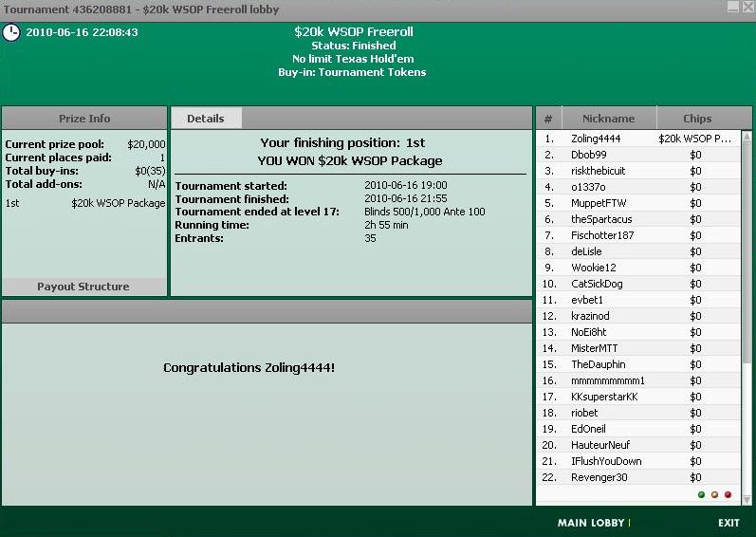Image resolution: width=756 pixels, height=537 pixels.
Task: Click EXIT at the bottom right
Action: point(728,523)
